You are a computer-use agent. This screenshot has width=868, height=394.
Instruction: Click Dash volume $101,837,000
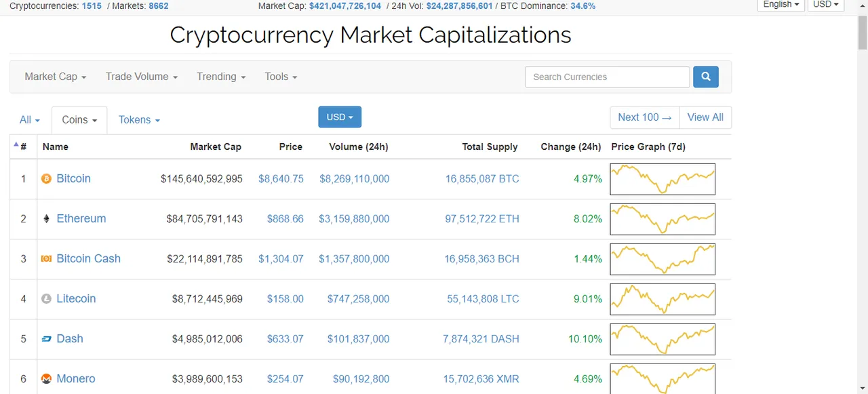click(x=358, y=339)
